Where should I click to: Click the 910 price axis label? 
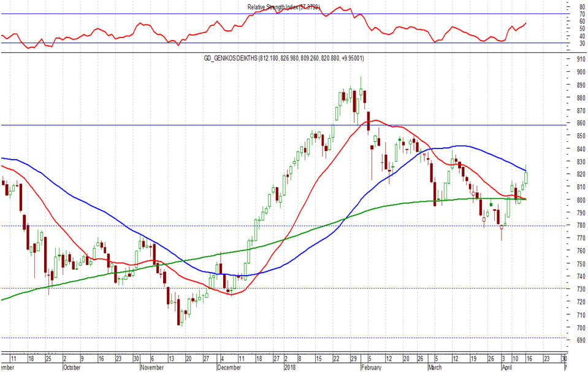pyautogui.click(x=581, y=59)
